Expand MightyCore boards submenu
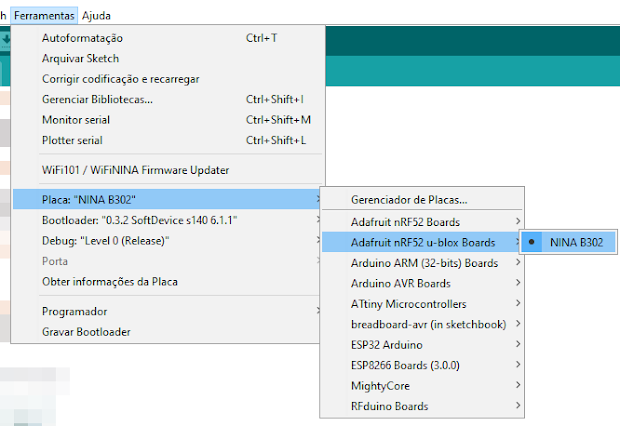This screenshot has height=426, width=620. click(x=422, y=386)
